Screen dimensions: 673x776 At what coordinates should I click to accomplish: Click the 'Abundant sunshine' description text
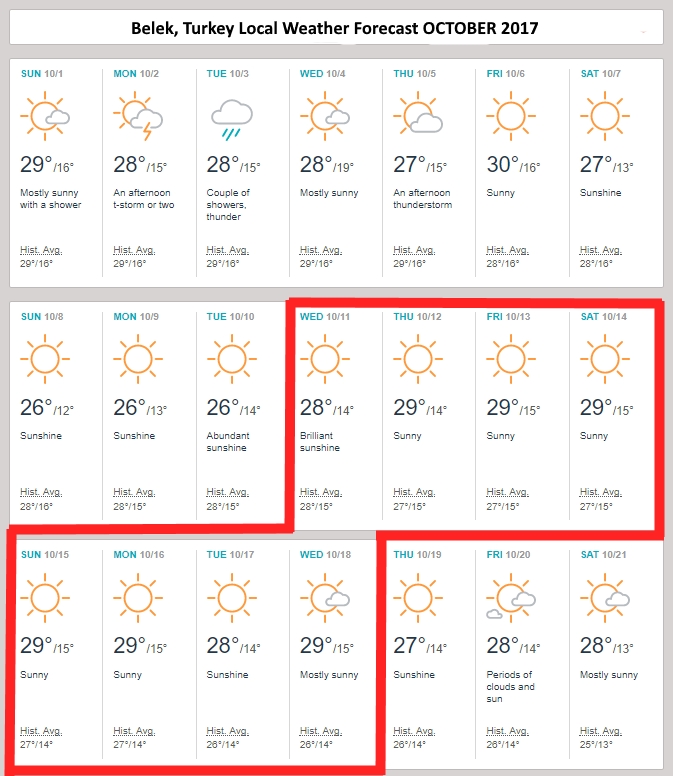[228, 442]
